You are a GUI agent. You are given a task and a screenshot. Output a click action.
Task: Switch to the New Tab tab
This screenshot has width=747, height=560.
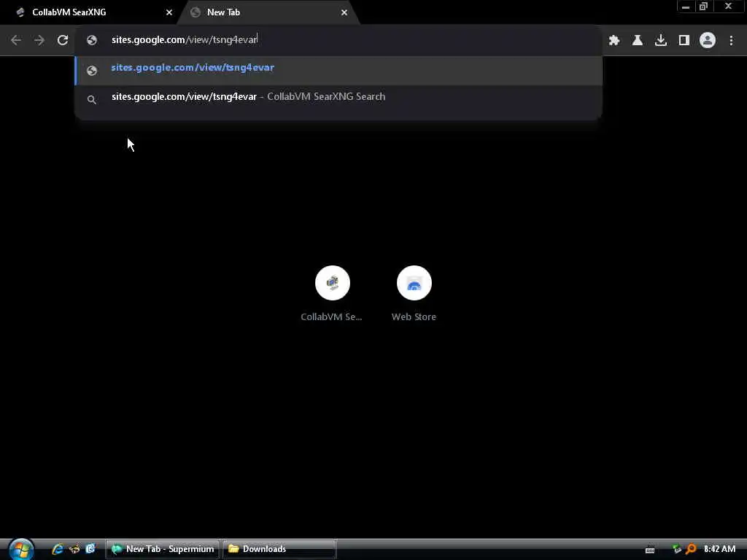click(269, 12)
